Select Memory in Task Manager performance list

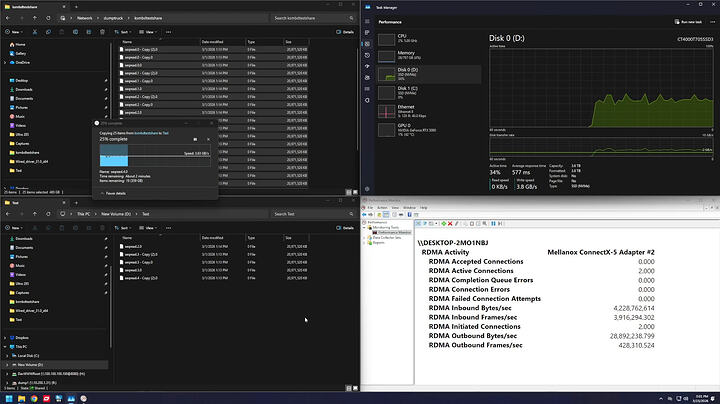click(429, 56)
